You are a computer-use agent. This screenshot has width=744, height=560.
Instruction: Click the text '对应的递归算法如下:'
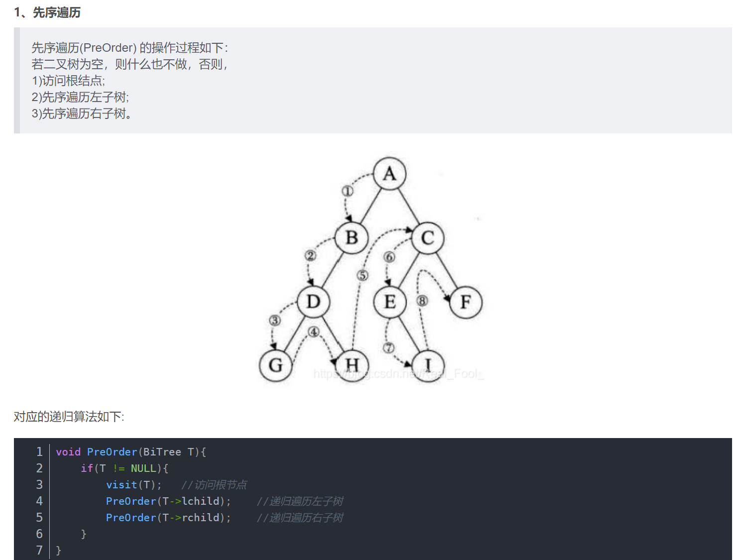(69, 417)
